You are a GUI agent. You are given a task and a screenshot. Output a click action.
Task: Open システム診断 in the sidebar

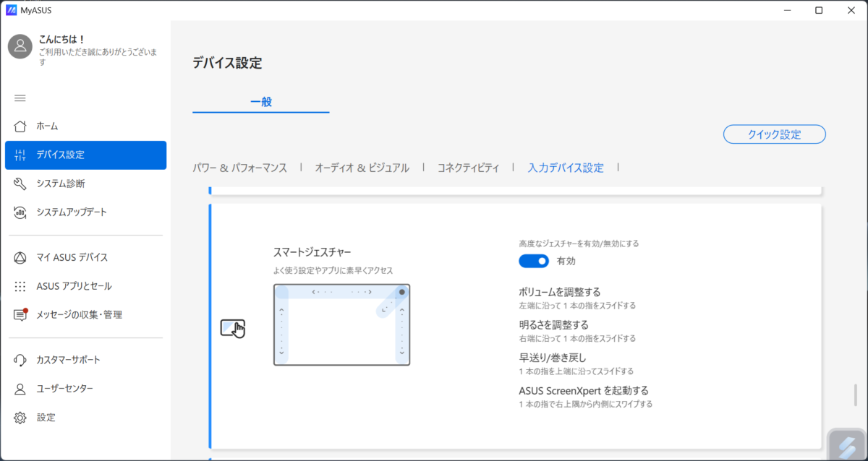click(85, 184)
